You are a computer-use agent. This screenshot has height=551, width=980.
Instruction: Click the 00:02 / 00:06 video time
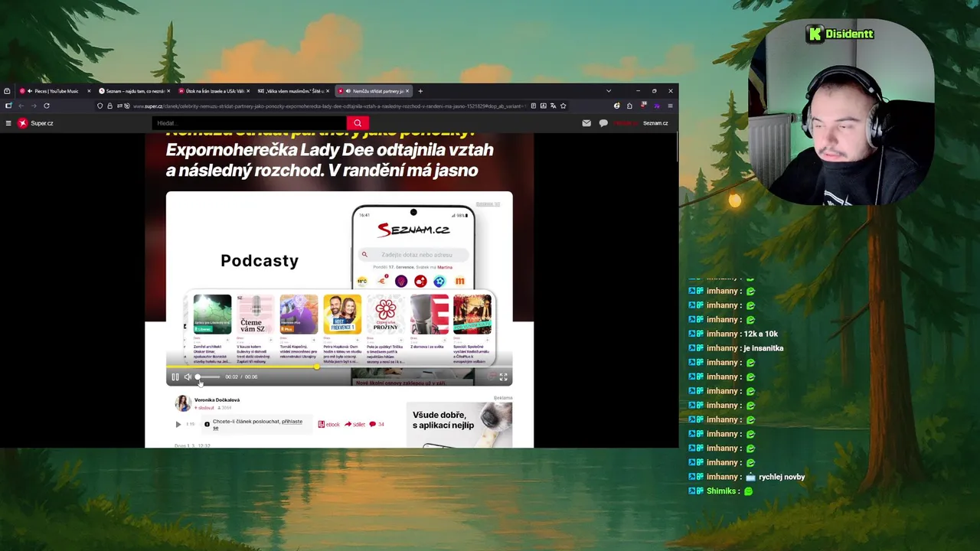coord(241,377)
